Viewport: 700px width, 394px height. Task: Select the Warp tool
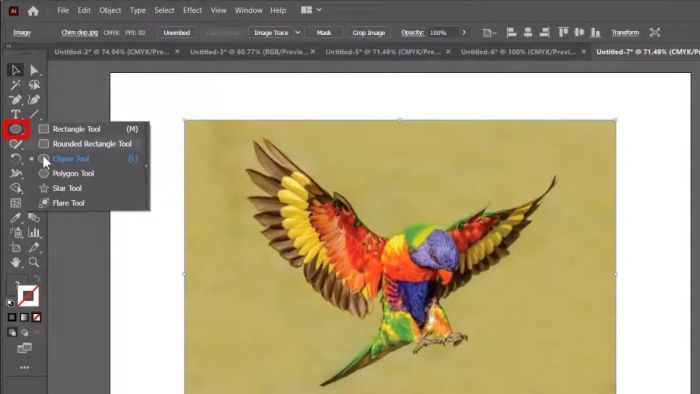[15, 174]
